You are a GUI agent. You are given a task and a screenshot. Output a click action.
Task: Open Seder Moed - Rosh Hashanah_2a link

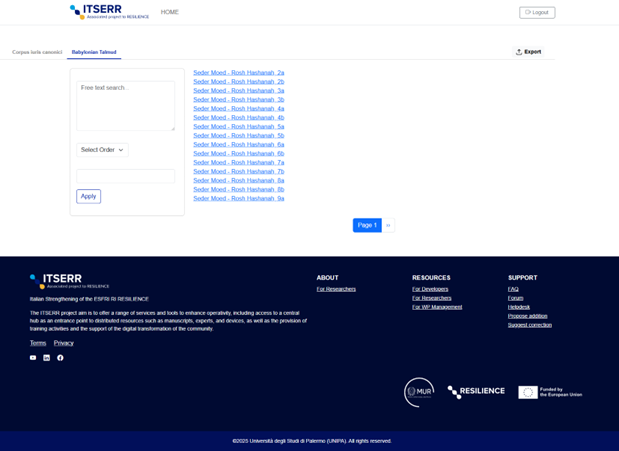[238, 73]
